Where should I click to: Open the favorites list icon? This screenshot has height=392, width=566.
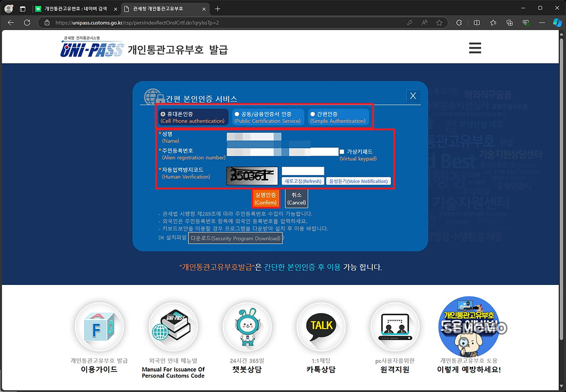493,22
